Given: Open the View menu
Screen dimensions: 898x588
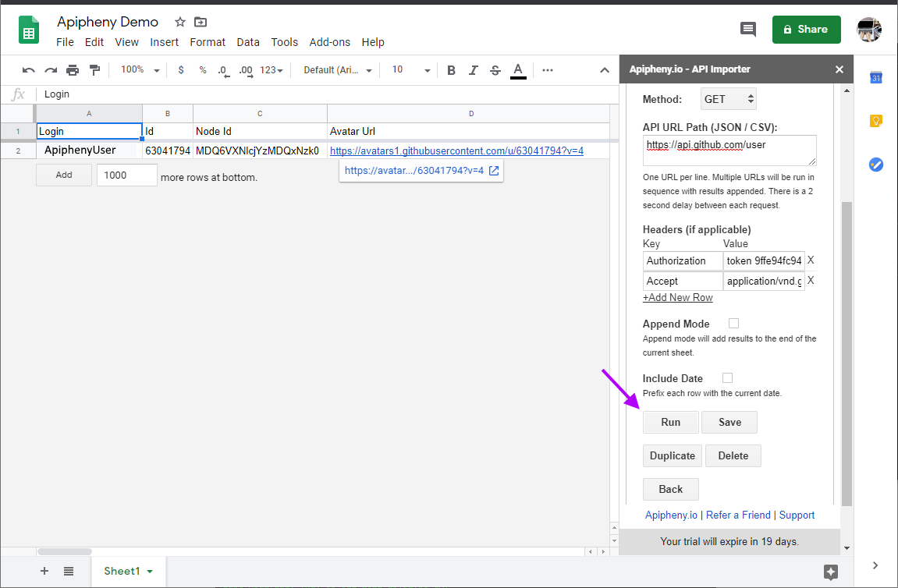Looking at the screenshot, I should point(126,42).
